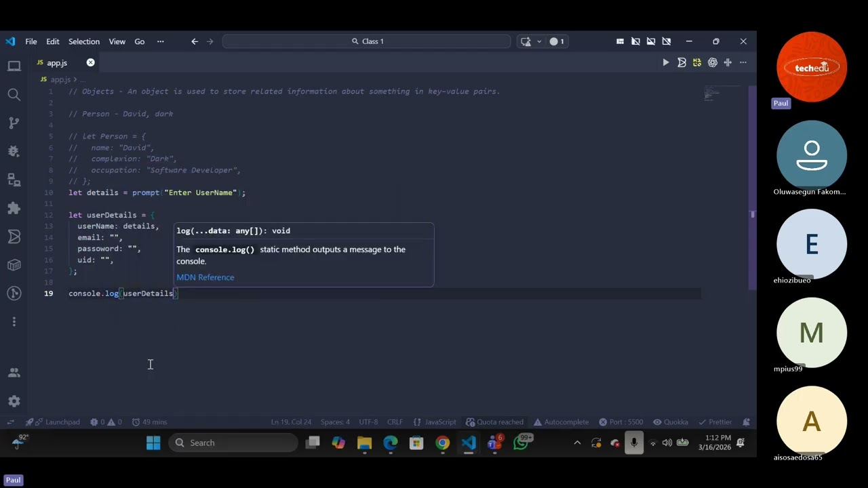Select Oluwasegun participant avatar

tap(812, 155)
